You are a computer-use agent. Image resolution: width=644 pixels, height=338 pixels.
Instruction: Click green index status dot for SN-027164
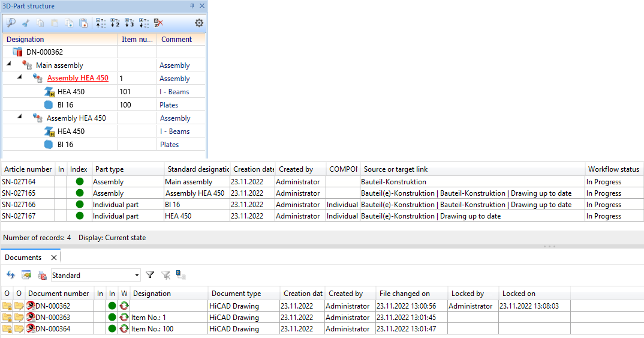[80, 182]
